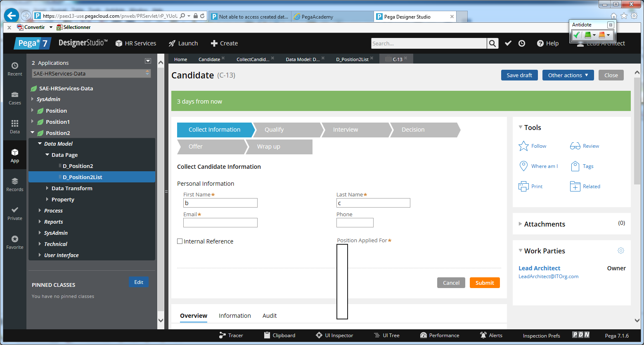Close the C-13 tab
The width and height of the screenshot is (644, 345).
406,58
